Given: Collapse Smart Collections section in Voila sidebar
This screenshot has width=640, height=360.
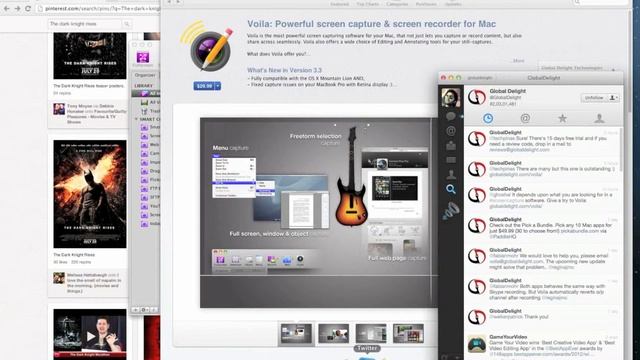Looking at the screenshot, I should coord(136,119).
